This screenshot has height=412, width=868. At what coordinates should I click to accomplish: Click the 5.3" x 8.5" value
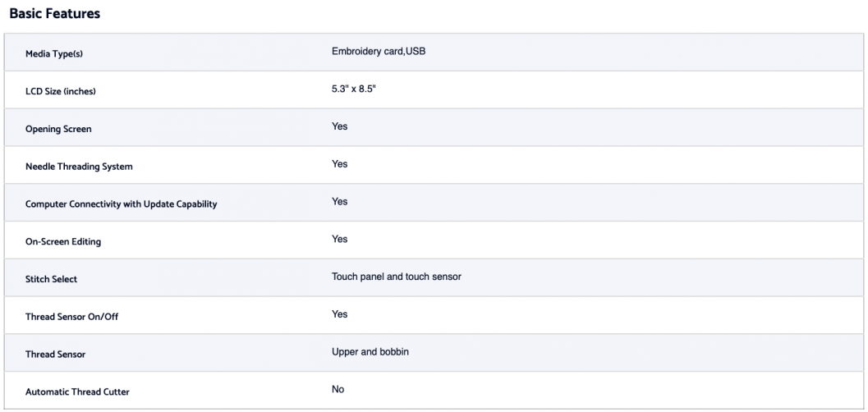(354, 89)
